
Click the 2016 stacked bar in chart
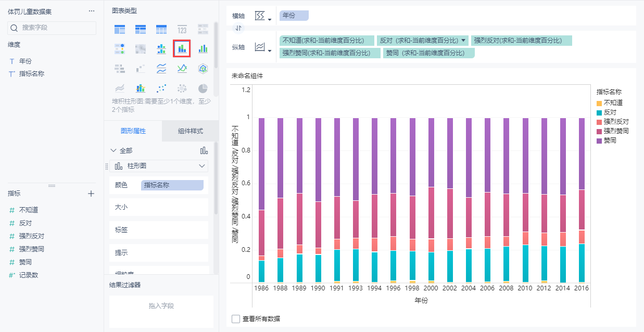[582, 200]
